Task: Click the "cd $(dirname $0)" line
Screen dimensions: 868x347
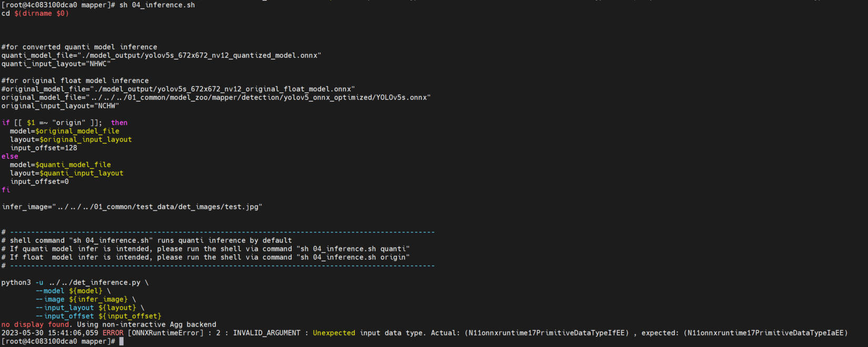Action: 35,13
